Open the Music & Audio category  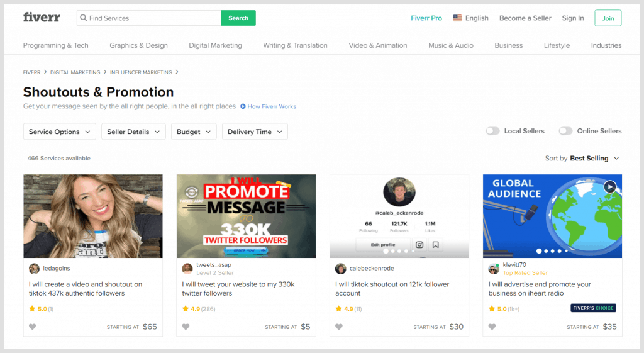450,45
